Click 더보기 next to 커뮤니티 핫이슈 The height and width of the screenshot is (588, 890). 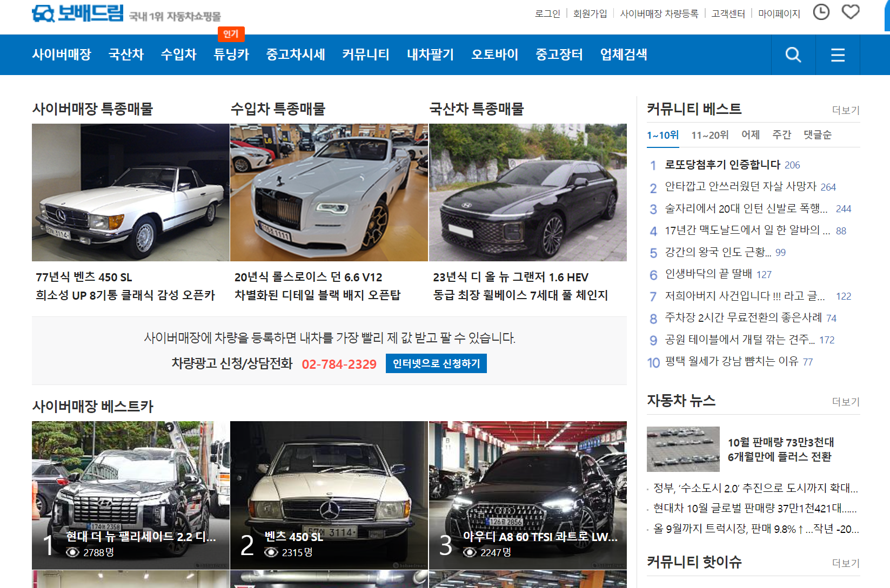point(846,563)
